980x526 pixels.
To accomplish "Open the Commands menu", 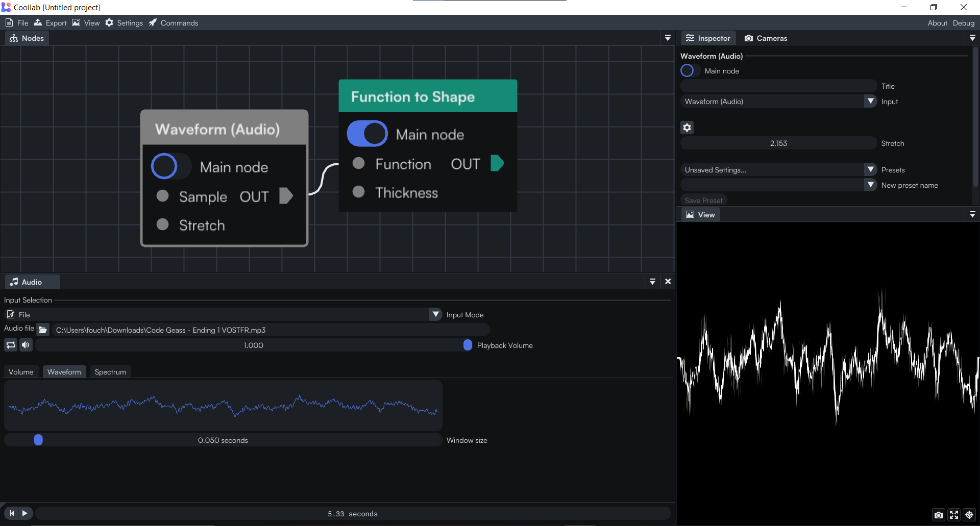I will pos(174,23).
